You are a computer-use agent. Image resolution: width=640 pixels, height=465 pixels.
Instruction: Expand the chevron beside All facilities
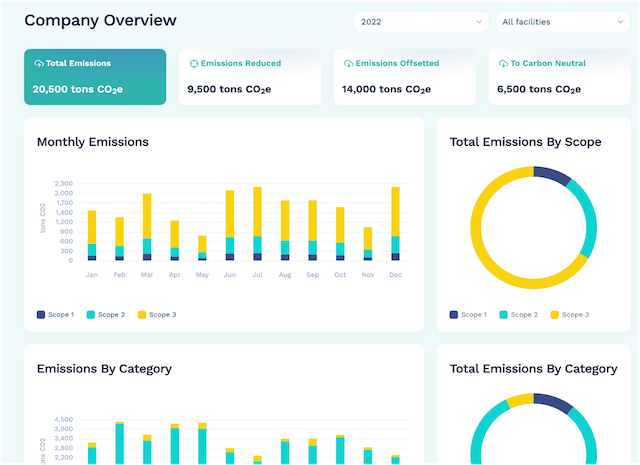(620, 22)
